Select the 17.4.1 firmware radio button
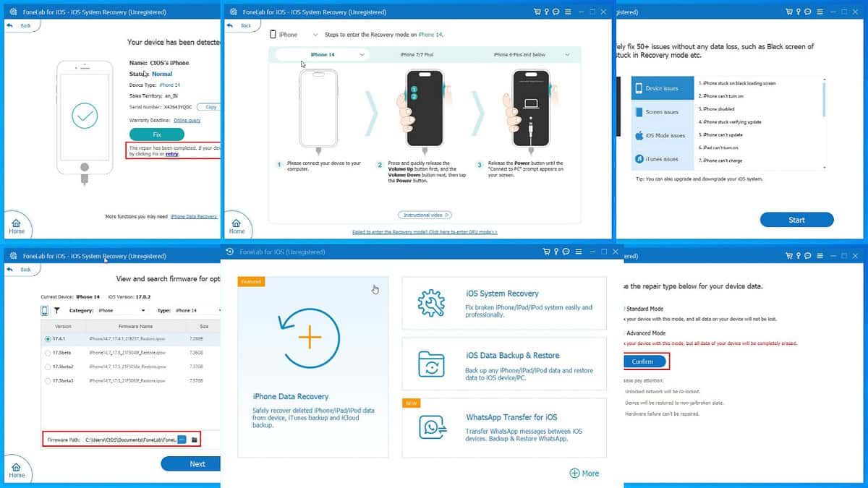The image size is (868, 488). click(x=48, y=338)
